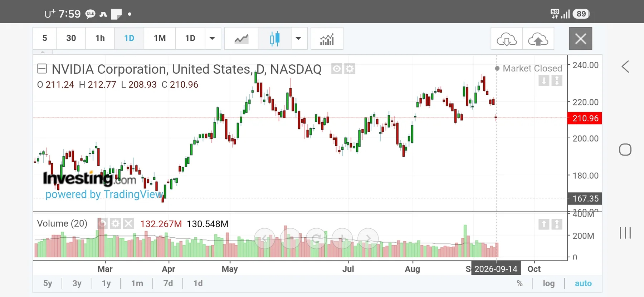Toggle percentage scale %
The width and height of the screenshot is (644, 297).
point(520,283)
